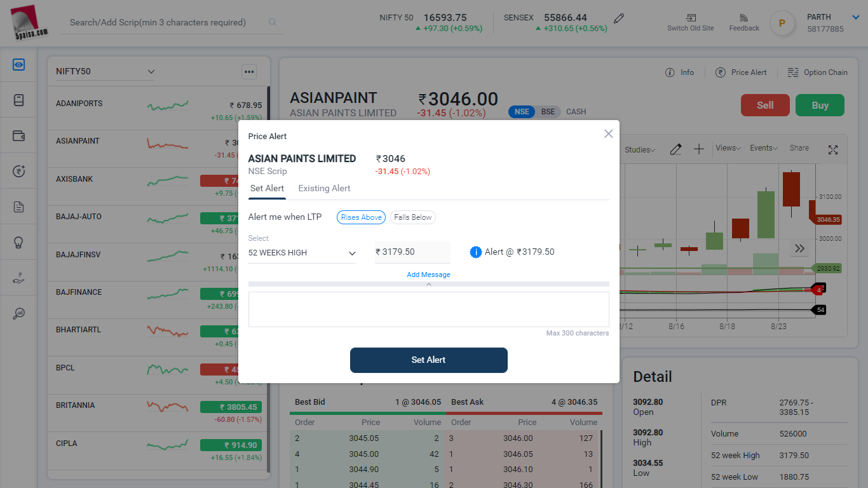The image size is (868, 488).
Task: Click the search magnifier icon
Action: [273, 22]
